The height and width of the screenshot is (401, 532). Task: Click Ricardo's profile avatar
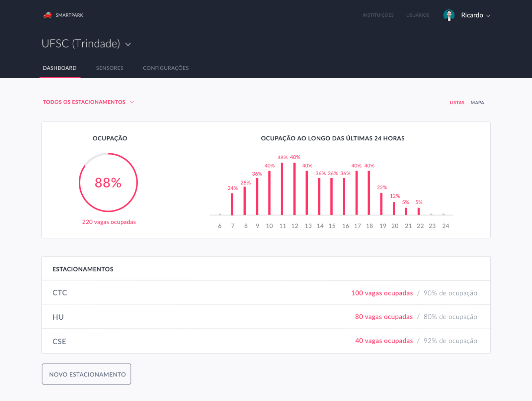[x=449, y=15]
